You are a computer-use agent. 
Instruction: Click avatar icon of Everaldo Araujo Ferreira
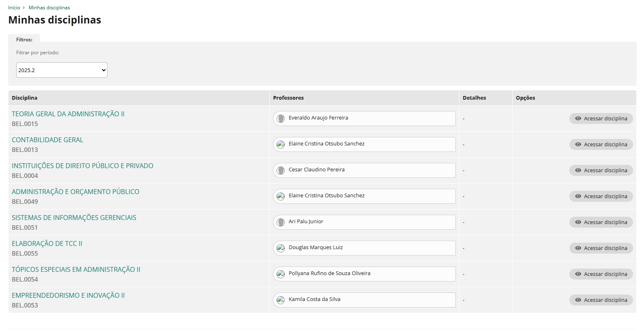pos(281,119)
